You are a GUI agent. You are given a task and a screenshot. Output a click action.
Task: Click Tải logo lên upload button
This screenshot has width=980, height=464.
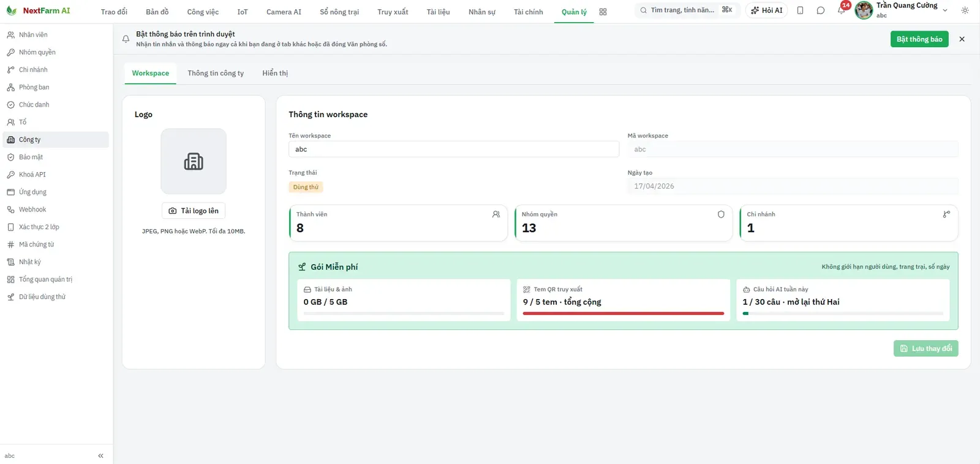tap(194, 211)
